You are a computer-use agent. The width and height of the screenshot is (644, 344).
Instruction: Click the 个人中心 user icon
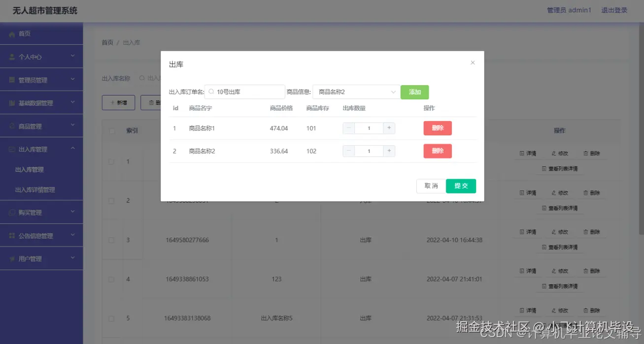(12, 56)
